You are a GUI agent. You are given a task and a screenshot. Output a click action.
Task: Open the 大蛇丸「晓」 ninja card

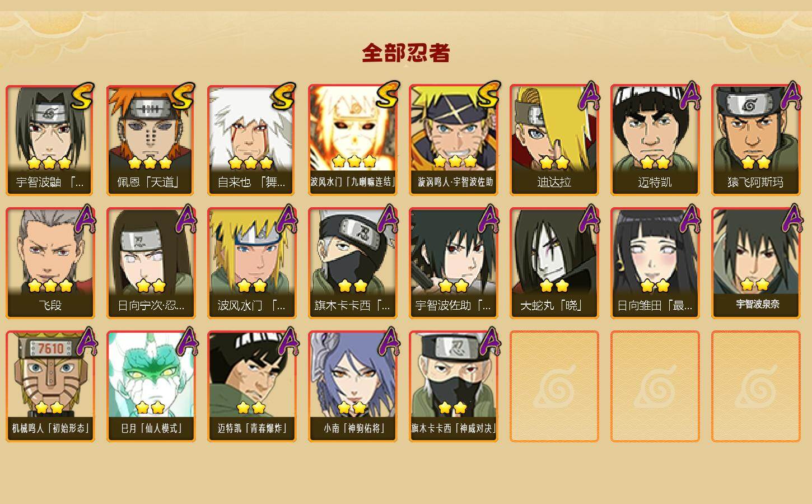click(554, 263)
